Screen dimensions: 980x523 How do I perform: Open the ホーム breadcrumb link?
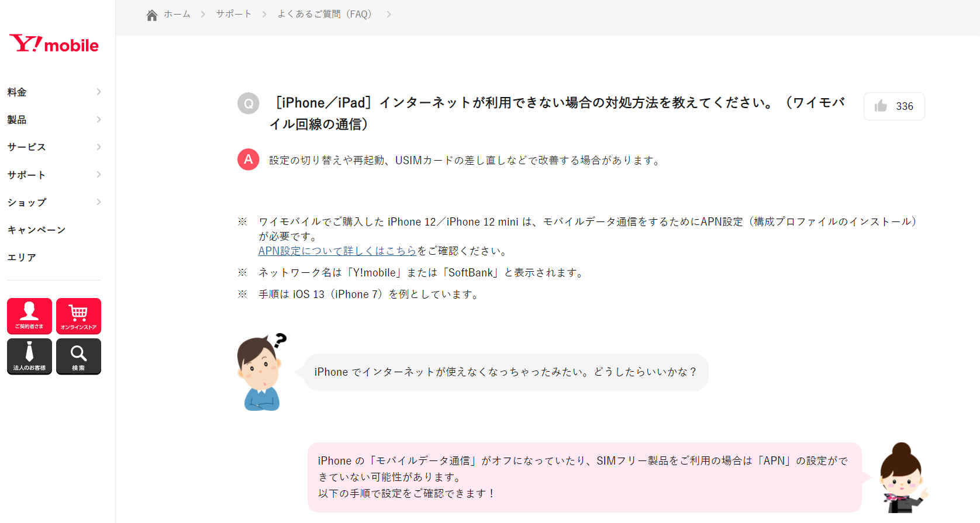177,14
